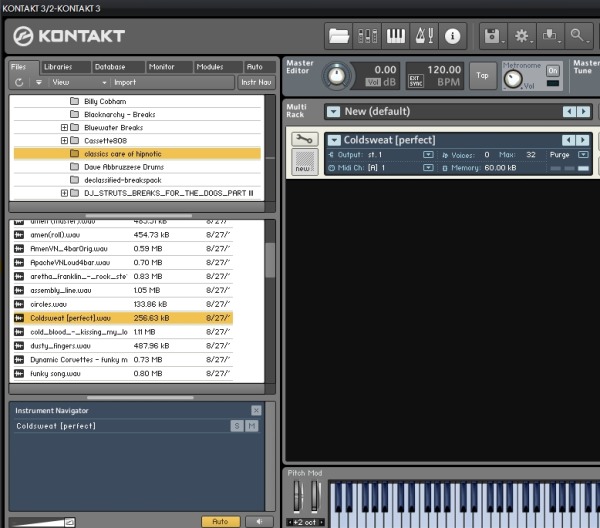The width and height of the screenshot is (600, 528).
Task: Solo Coldsweat in Instrument Navigator
Action: point(237,426)
